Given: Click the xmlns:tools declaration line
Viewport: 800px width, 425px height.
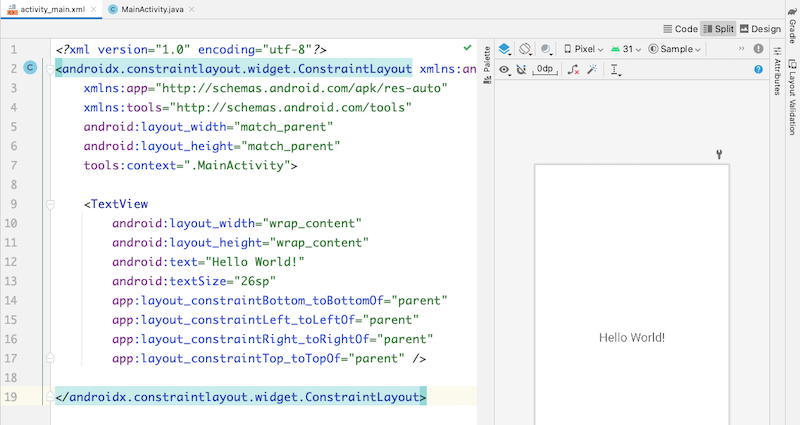Looking at the screenshot, I should (247, 108).
